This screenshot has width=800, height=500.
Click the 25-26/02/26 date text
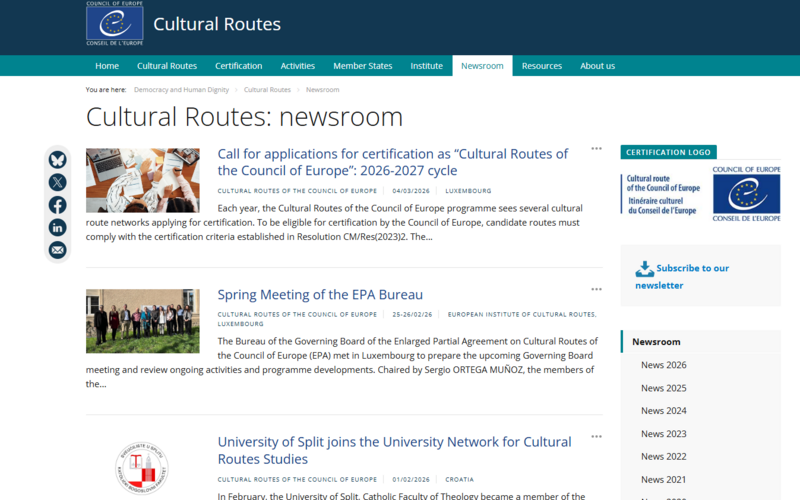point(412,314)
